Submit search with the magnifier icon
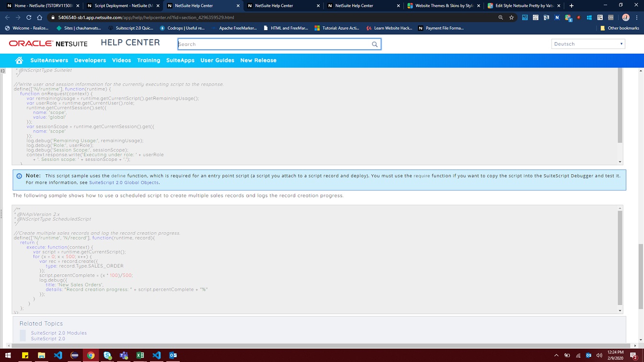The height and width of the screenshot is (362, 644). pos(375,44)
